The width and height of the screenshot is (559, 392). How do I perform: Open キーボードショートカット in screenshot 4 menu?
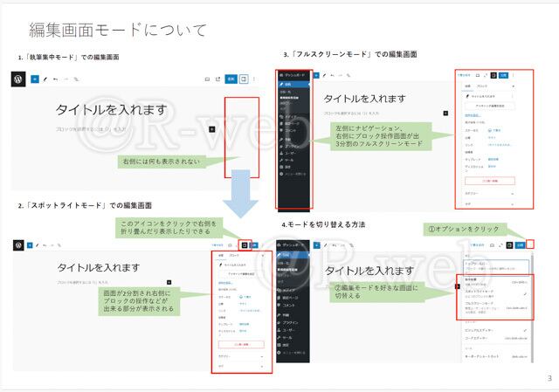tap(496, 356)
